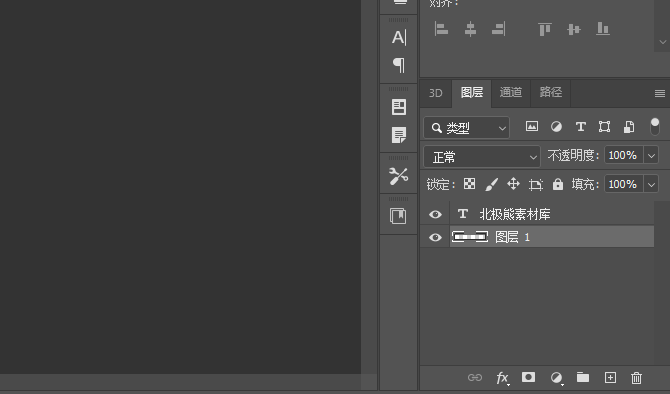Open the Tool Presets panel icon
This screenshot has height=394, width=670.
tap(399, 176)
